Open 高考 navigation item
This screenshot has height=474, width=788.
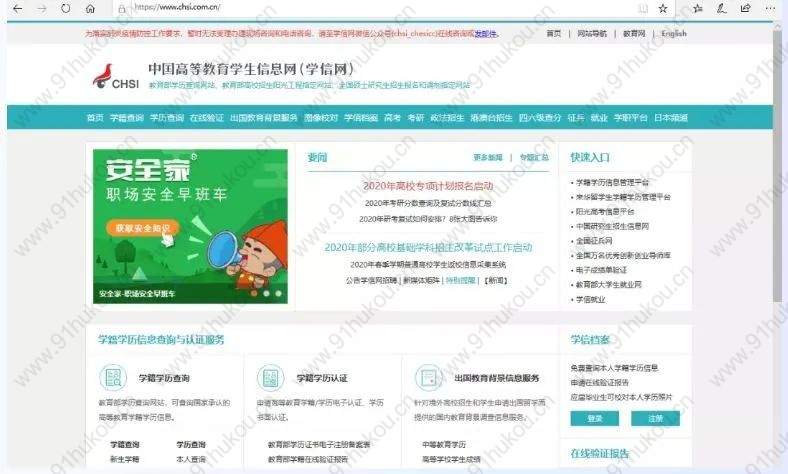click(392, 118)
